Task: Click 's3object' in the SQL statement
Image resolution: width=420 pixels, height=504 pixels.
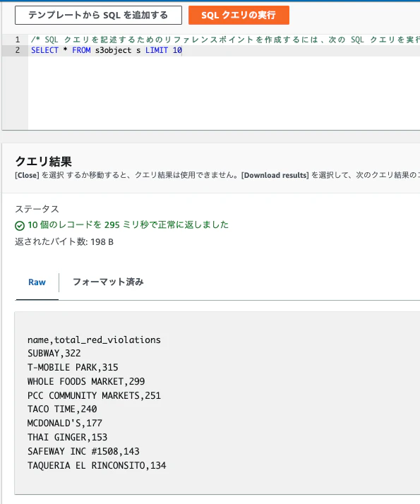Action: (x=113, y=50)
